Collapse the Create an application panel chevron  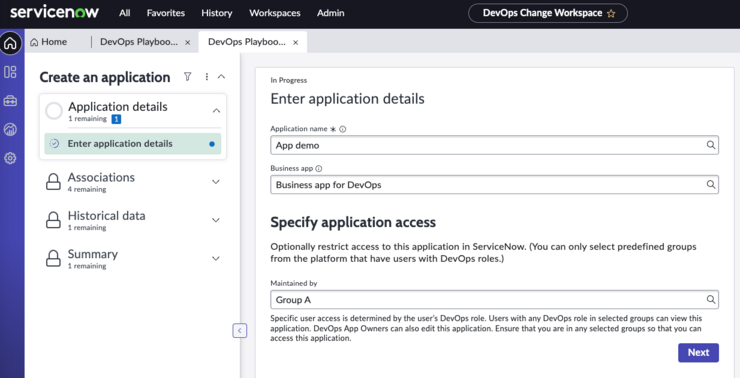[x=221, y=76]
